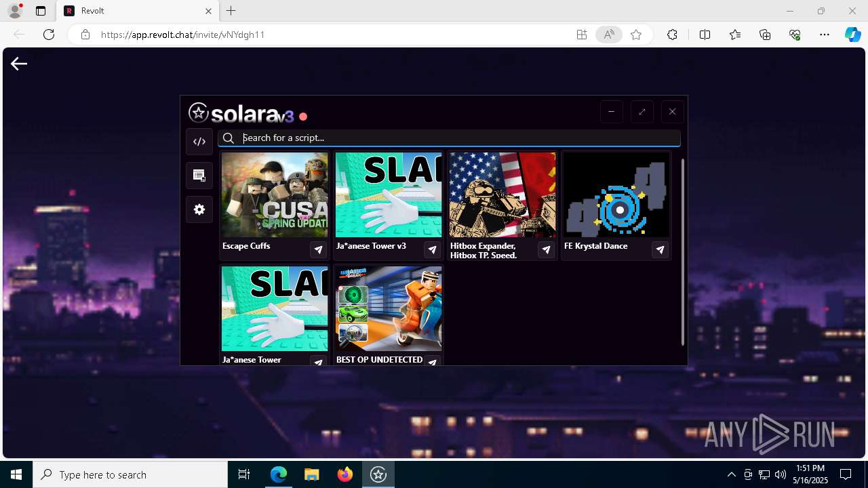Run the BEST OP UNDETECTED send icon
868x488 pixels.
[x=432, y=361]
